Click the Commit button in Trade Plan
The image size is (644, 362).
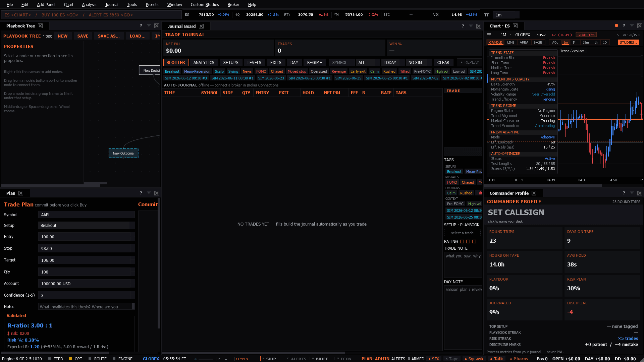coord(148,204)
